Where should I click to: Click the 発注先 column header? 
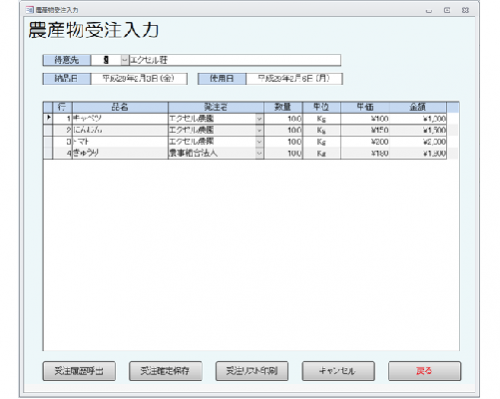(216, 107)
